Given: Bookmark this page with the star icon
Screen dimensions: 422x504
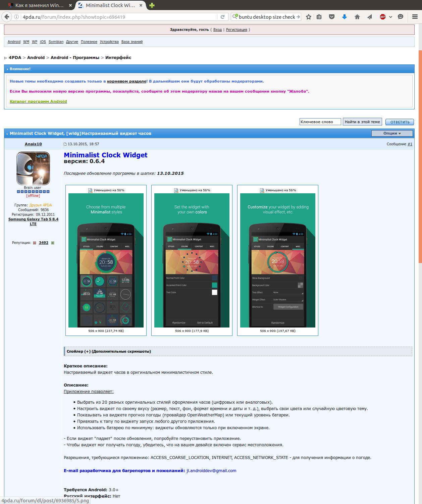Looking at the screenshot, I should [309, 17].
